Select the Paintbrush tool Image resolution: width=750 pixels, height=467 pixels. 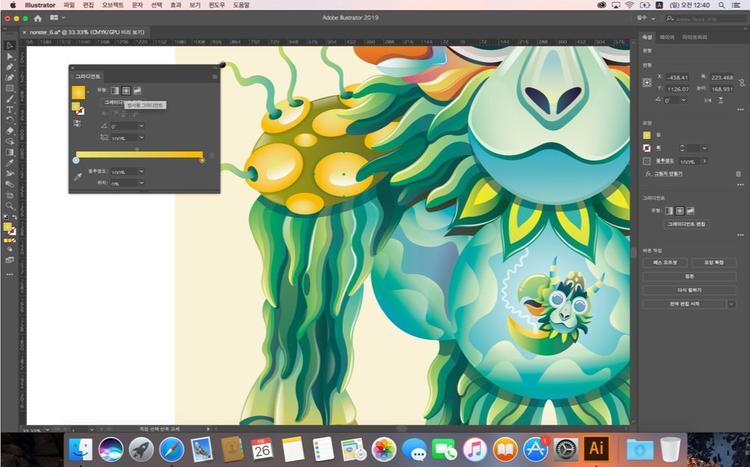(10, 99)
